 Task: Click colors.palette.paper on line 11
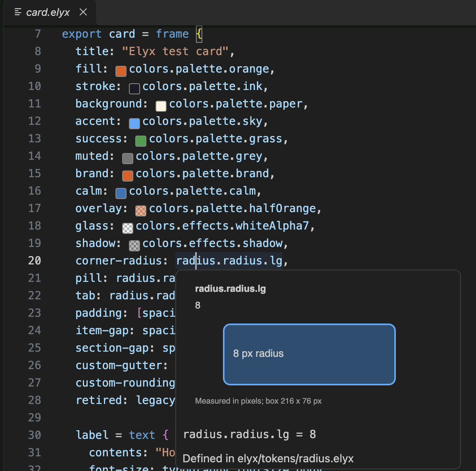pyautogui.click(x=236, y=103)
